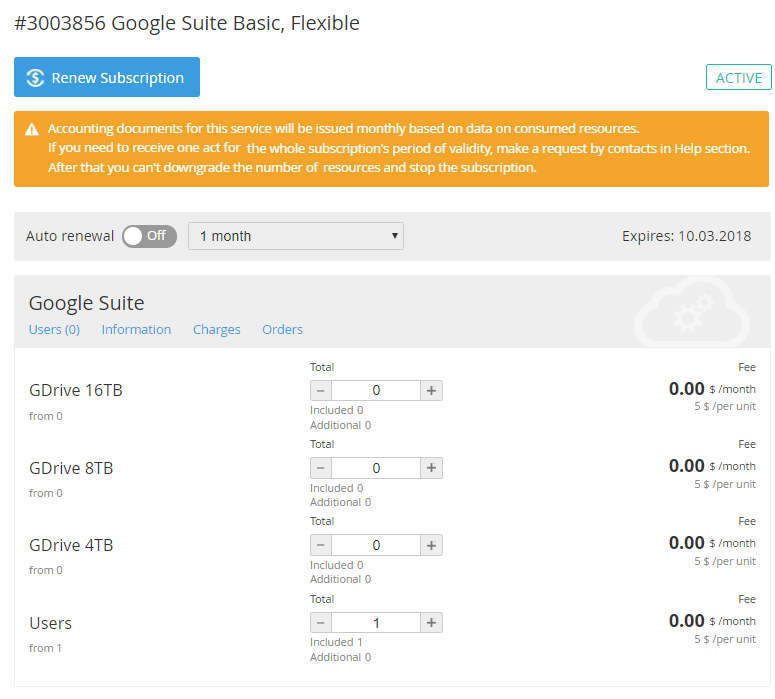The width and height of the screenshot is (775, 699).
Task: Click the warning triangle icon in orange banner
Action: (x=32, y=129)
